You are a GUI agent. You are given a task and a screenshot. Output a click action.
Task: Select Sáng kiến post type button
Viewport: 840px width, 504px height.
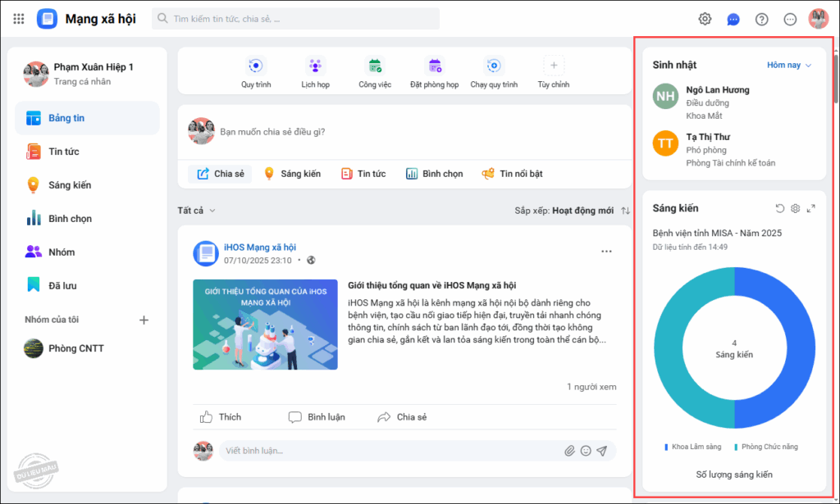pos(292,174)
